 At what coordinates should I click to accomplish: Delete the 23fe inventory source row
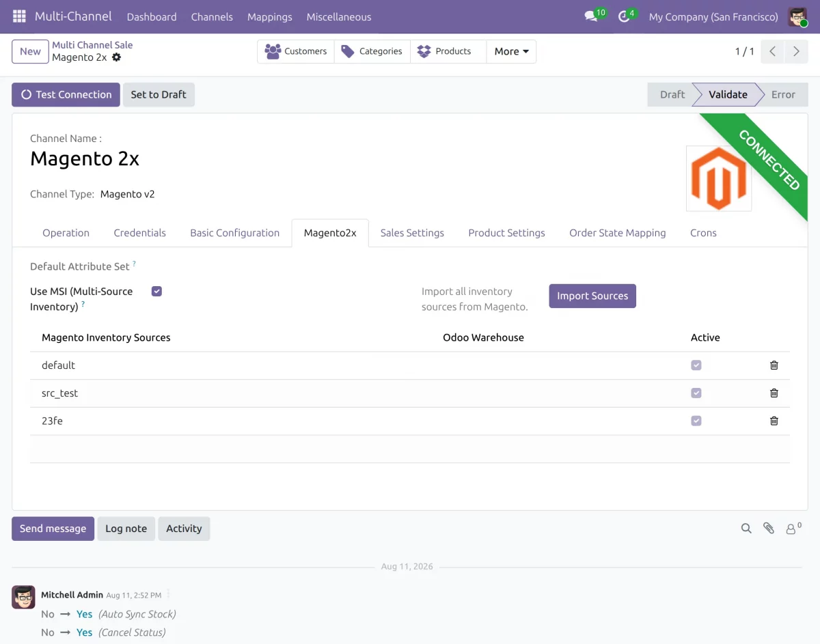tap(774, 421)
